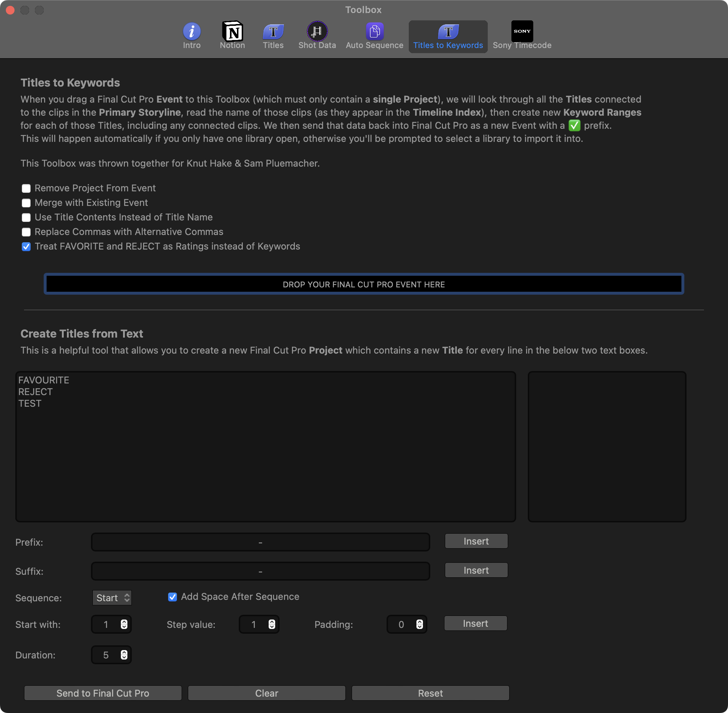This screenshot has height=713, width=728.
Task: Adjust the Padding stepper control
Action: [419, 624]
